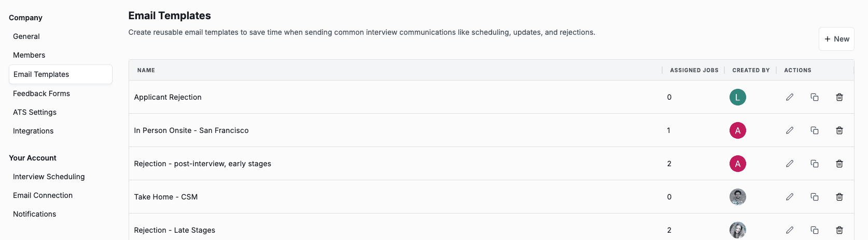Edit the Rejection - Late Stages template
Screen dimensions: 868x240
click(x=790, y=230)
